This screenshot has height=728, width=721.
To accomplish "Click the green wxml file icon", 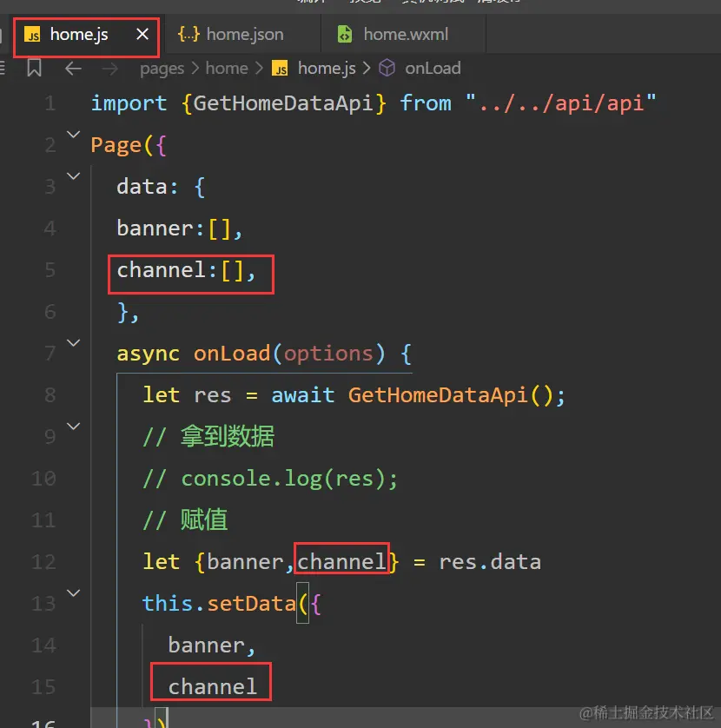I will [x=345, y=35].
